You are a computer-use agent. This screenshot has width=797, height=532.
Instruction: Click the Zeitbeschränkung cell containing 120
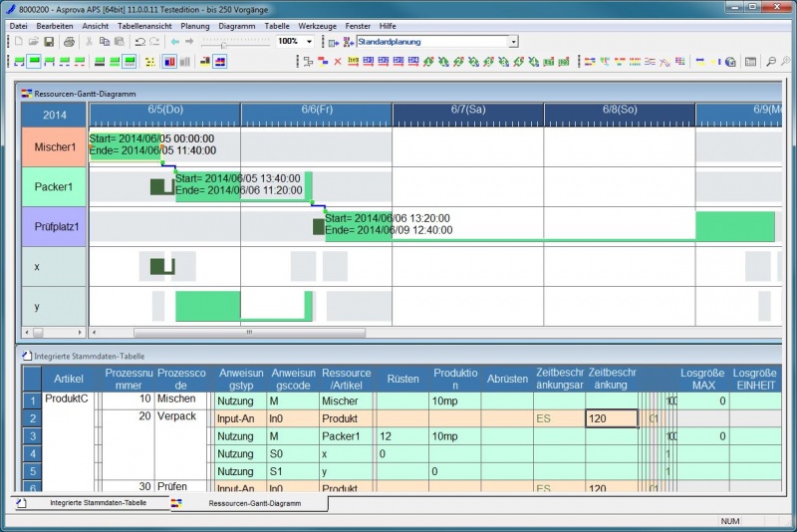pyautogui.click(x=611, y=418)
